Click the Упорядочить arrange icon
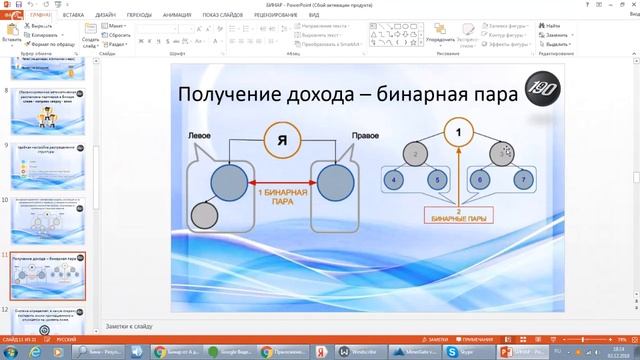This screenshot has width=640, height=360. 440,29
